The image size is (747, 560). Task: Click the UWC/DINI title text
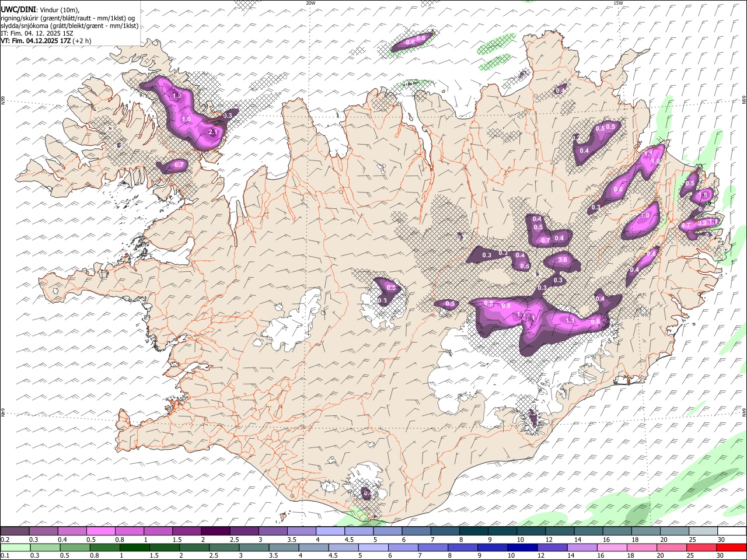(x=18, y=9)
